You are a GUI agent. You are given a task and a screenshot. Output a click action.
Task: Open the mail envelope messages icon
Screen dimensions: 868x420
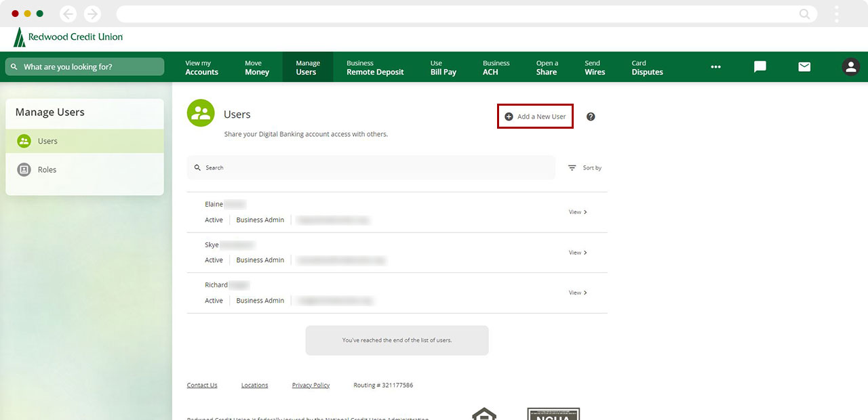click(804, 67)
